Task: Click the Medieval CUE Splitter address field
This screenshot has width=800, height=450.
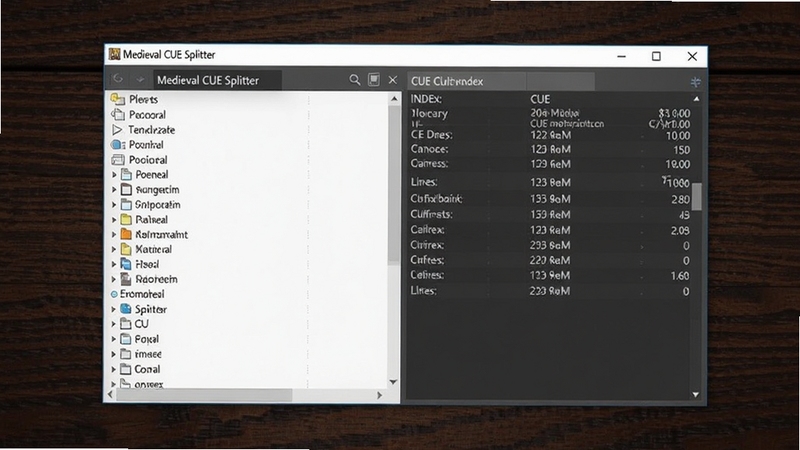Action: (x=217, y=80)
